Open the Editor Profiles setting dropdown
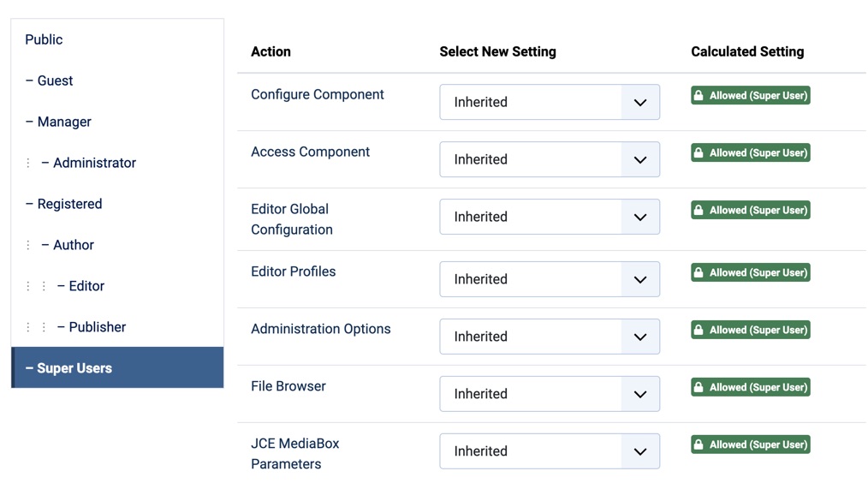 point(550,279)
